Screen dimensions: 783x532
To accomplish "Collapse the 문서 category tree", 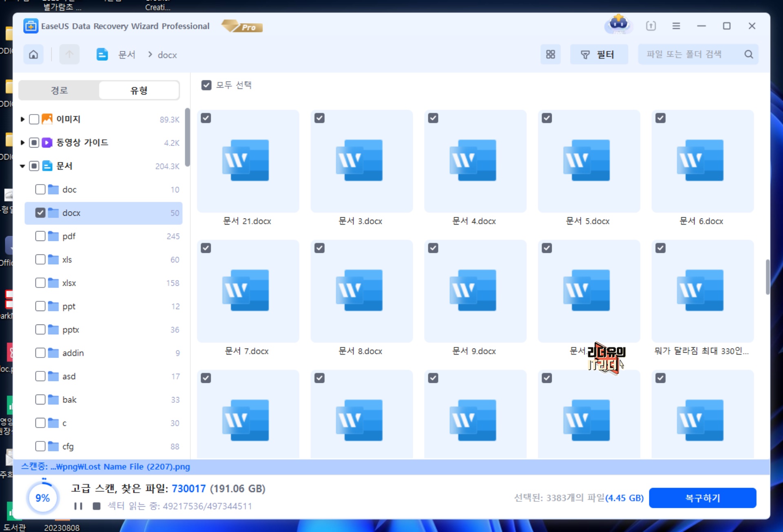I will click(x=22, y=166).
